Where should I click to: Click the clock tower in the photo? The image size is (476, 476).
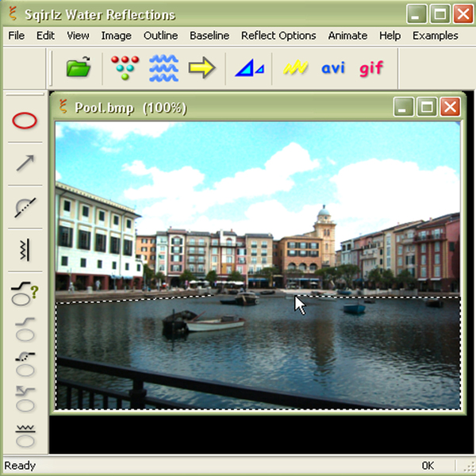coord(324,234)
